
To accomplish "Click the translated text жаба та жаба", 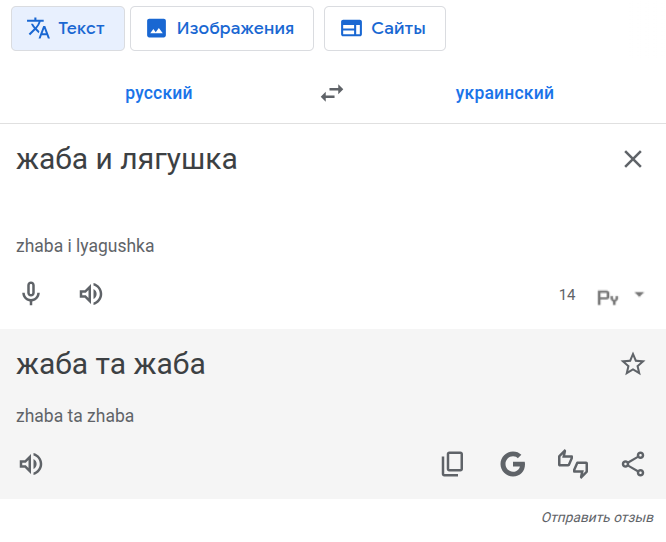I will tap(111, 365).
